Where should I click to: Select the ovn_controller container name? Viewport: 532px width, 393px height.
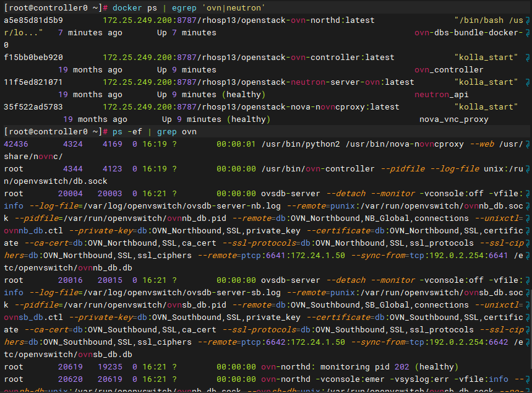click(x=448, y=70)
